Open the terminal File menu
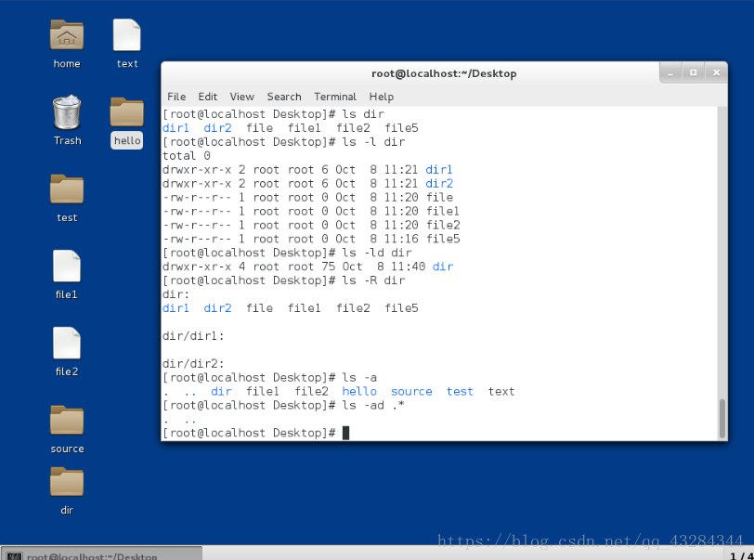The image size is (754, 560). click(x=176, y=97)
